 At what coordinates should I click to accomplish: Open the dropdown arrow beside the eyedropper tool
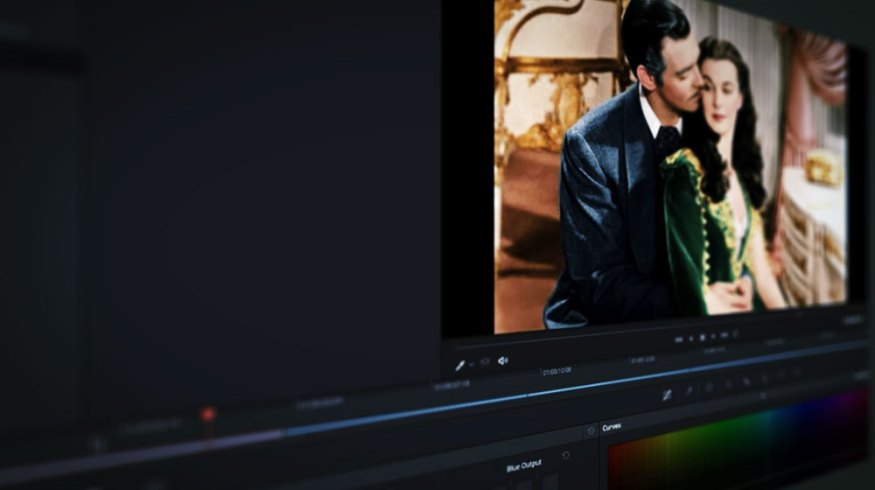[x=471, y=365]
